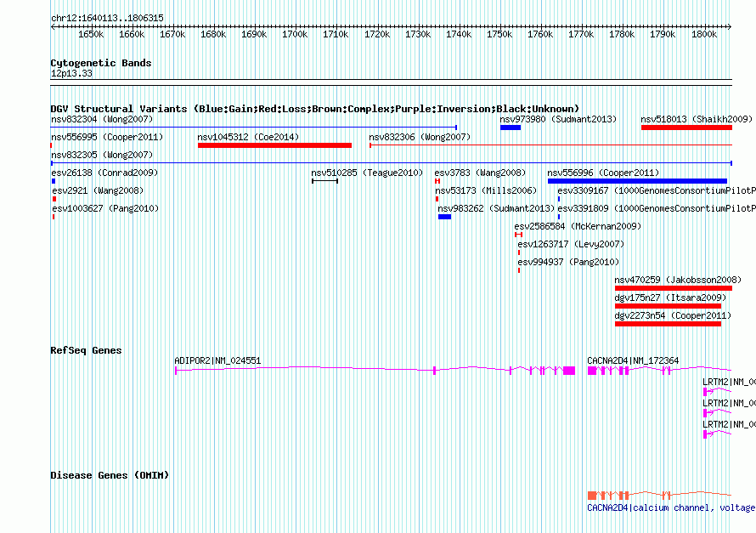This screenshot has width=756, height=533.
Task: Open esv3309167 1000GenomesConsortiumPilot label
Action: (x=657, y=190)
